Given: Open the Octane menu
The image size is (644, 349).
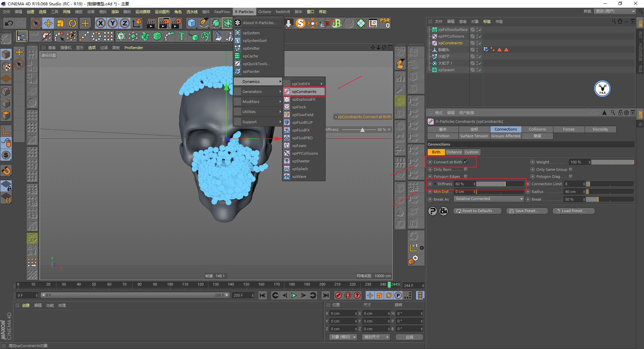Looking at the screenshot, I should coord(264,11).
